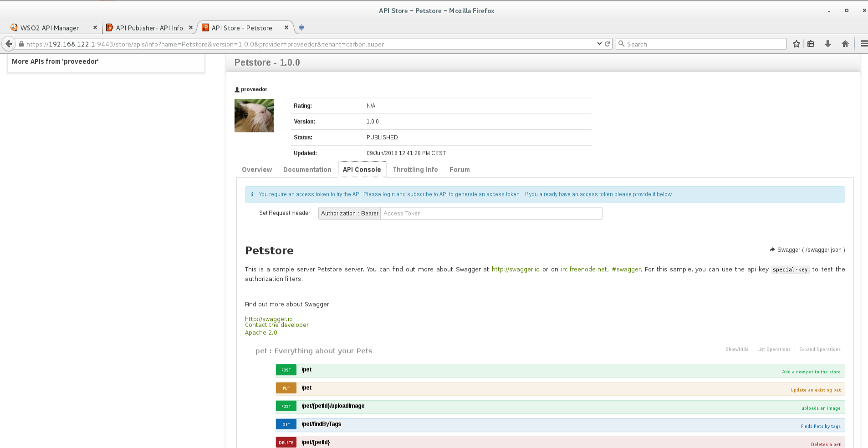Screen dimensions: 868x448
Task: Focus the Access Token input field
Action: click(x=491, y=214)
